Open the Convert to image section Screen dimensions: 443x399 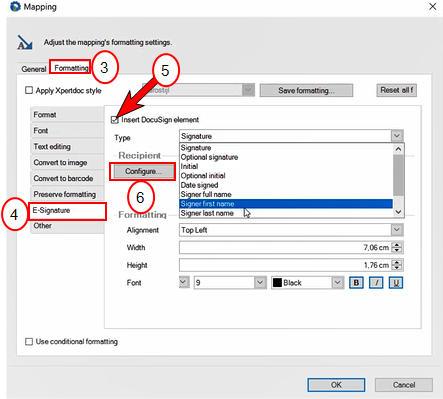[67, 163]
